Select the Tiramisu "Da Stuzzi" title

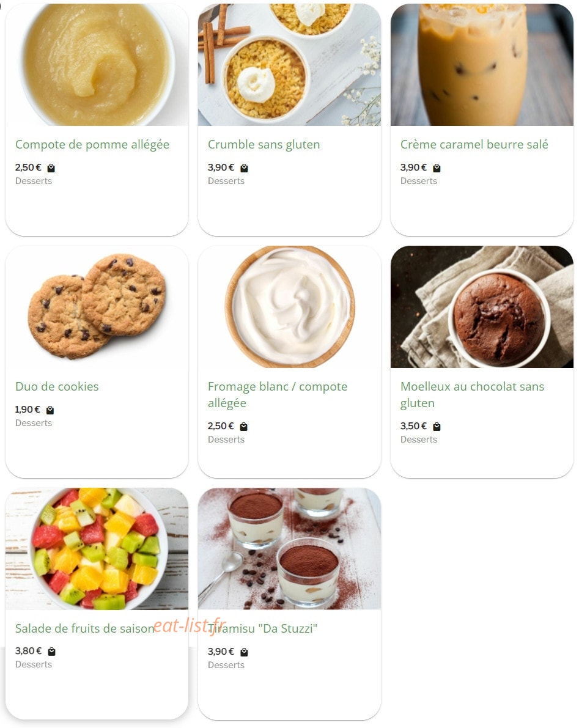[x=262, y=628]
